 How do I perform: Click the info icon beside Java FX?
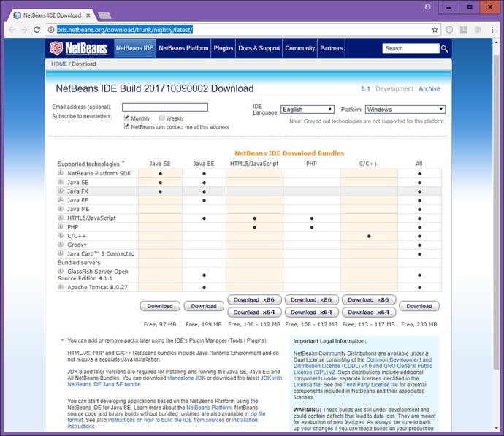[61, 191]
